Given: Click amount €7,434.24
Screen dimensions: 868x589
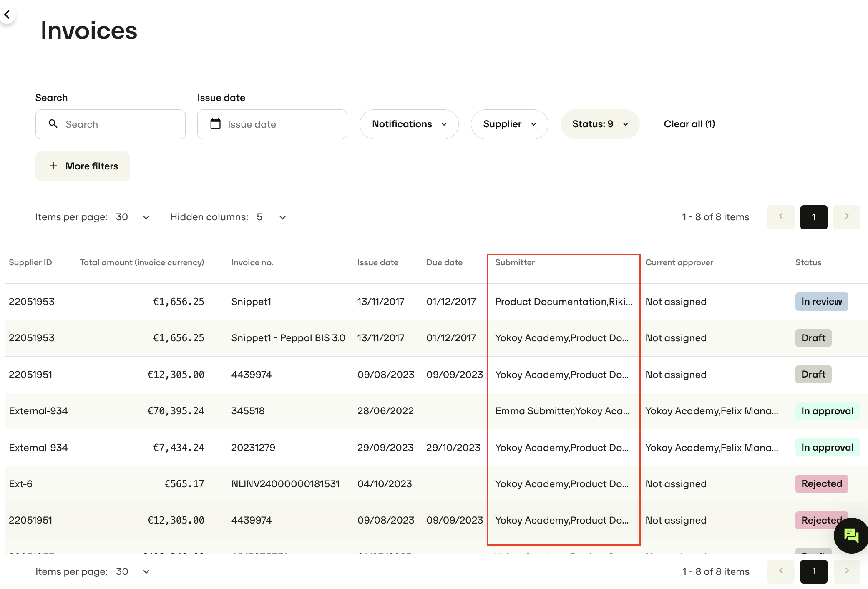Looking at the screenshot, I should pos(179,448).
